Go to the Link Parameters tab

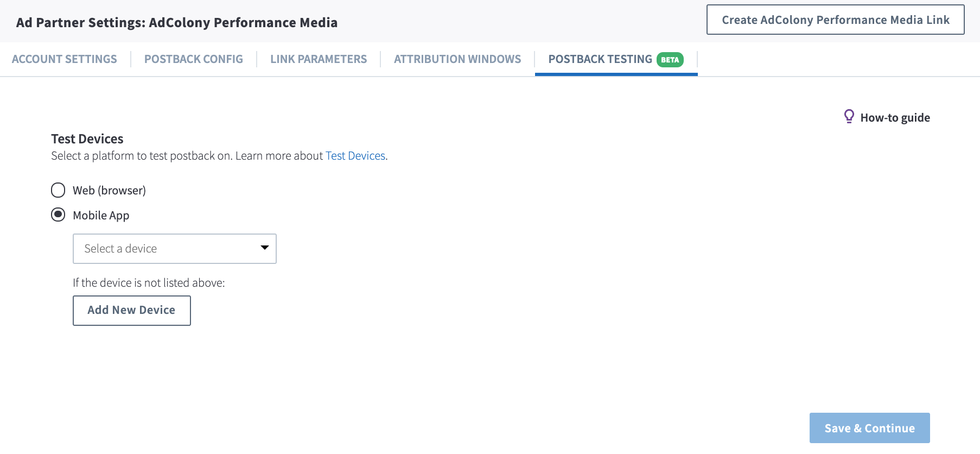pos(319,59)
